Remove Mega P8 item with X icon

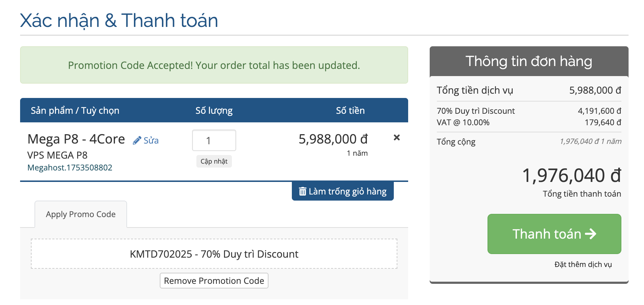click(x=397, y=137)
